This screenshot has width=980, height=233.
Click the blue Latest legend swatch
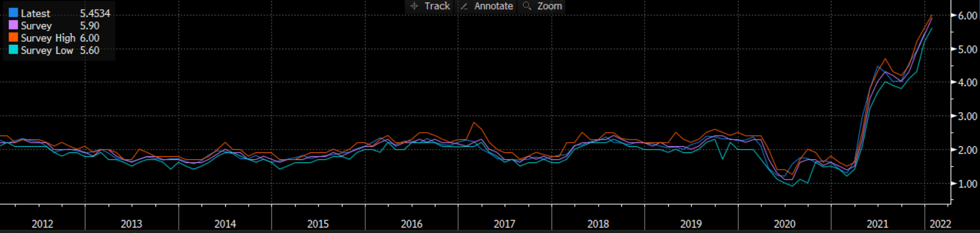coord(13,13)
